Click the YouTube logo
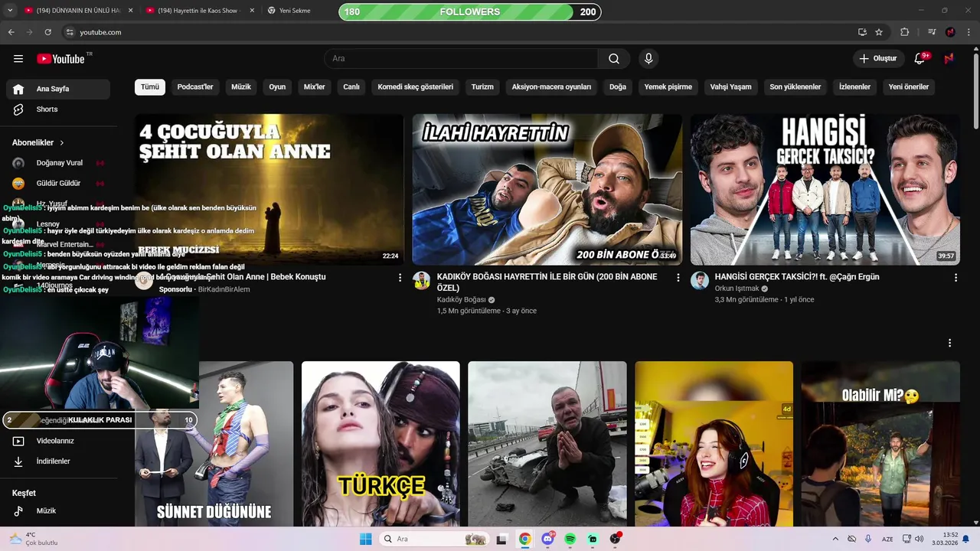The width and height of the screenshot is (980, 551). tap(61, 59)
